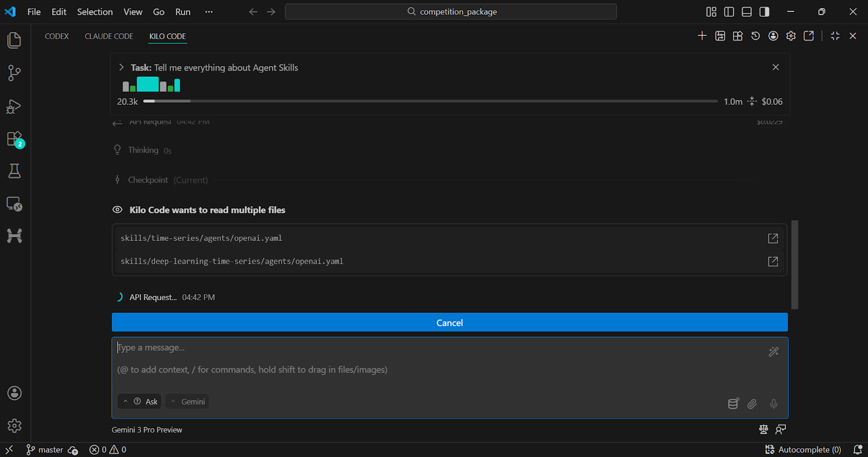Toggle primary side bar layout

pyautogui.click(x=729, y=12)
